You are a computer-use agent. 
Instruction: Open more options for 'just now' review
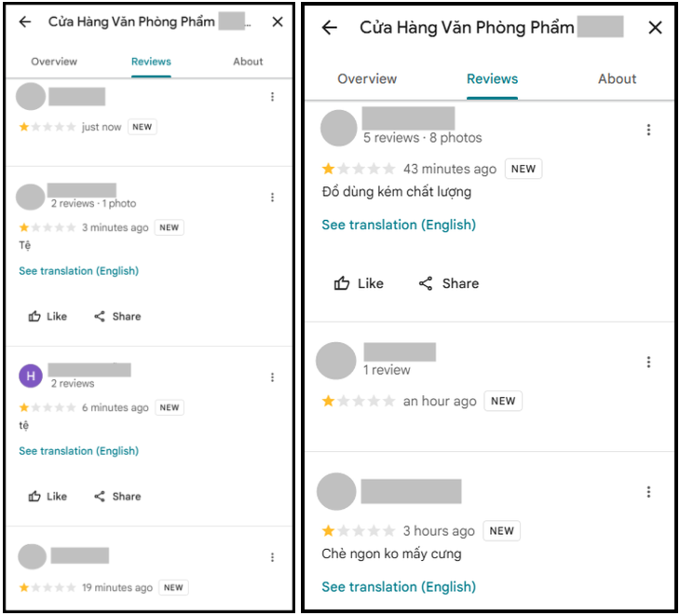point(272,97)
